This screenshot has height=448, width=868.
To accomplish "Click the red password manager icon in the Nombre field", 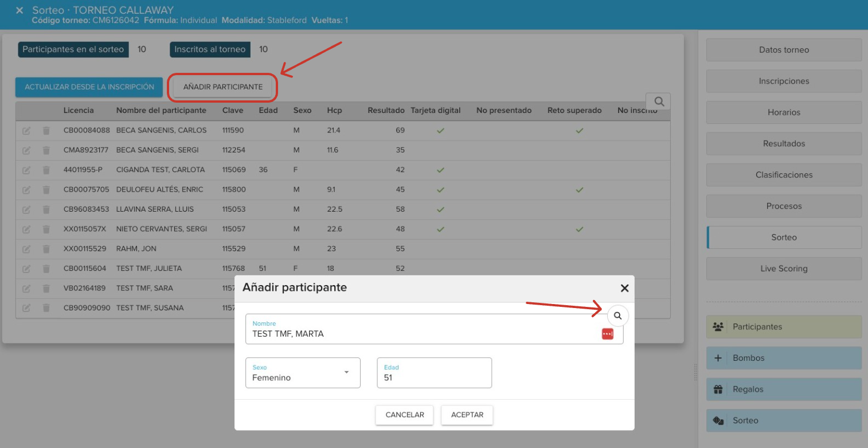I will (607, 334).
